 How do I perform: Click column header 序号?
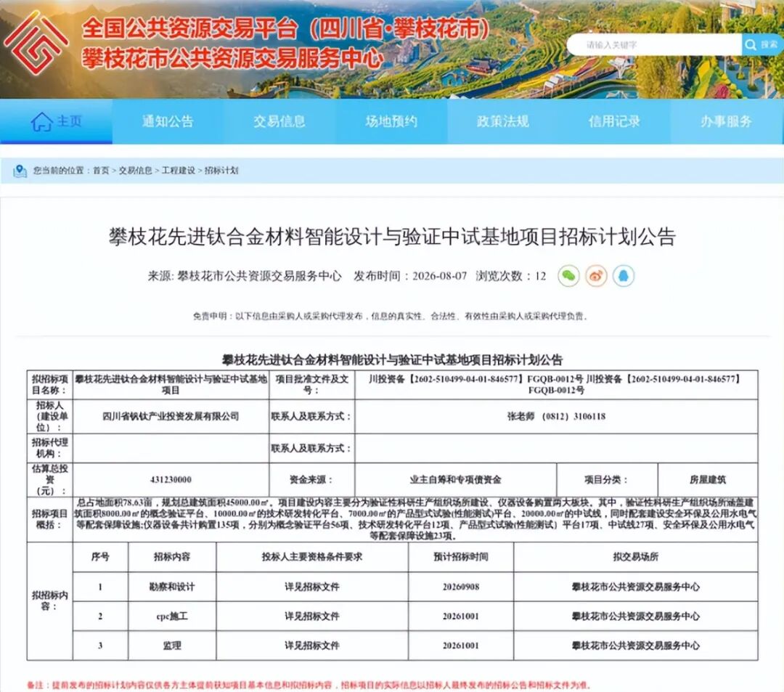click(100, 556)
